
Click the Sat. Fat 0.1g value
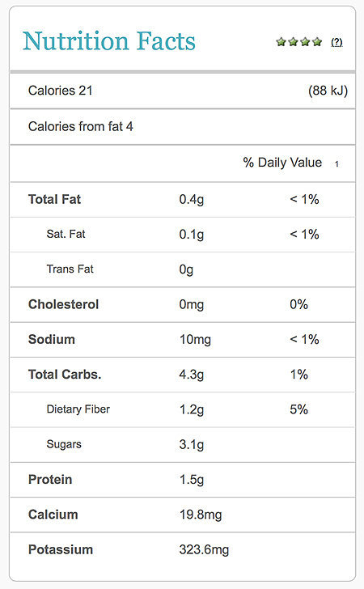point(192,235)
